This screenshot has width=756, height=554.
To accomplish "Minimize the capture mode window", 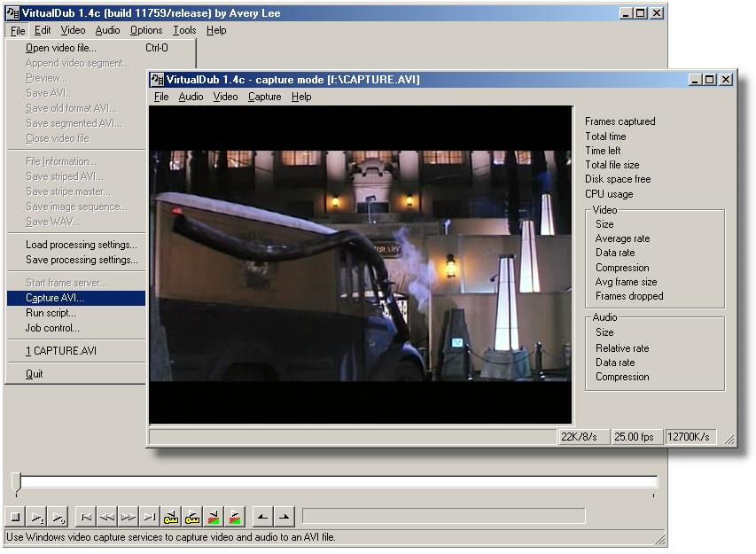I will coord(695,80).
